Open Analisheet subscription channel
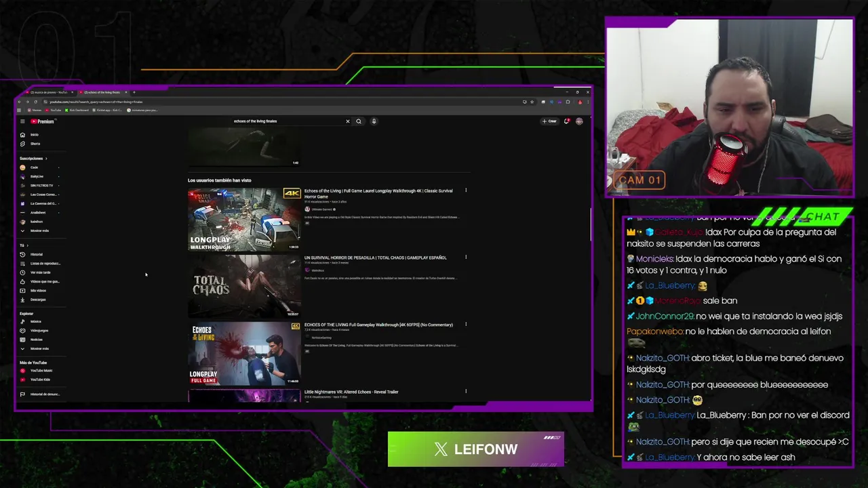868x488 pixels. (38, 213)
